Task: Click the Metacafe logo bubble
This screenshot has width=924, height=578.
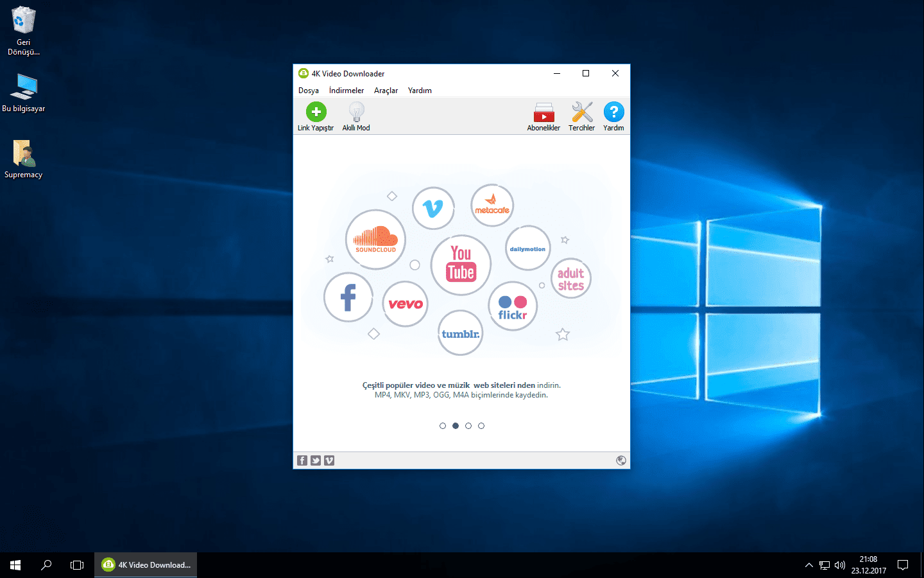Action: (492, 206)
